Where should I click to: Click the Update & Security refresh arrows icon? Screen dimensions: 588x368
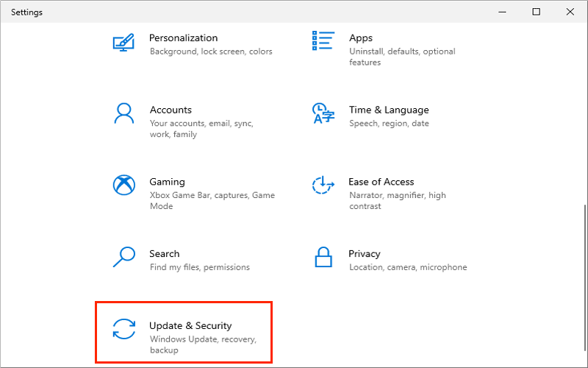(124, 329)
